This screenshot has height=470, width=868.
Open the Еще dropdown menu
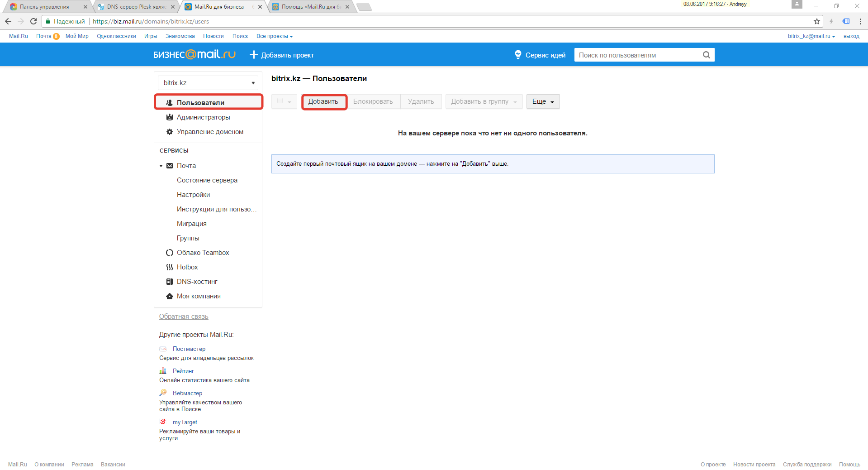(x=543, y=101)
